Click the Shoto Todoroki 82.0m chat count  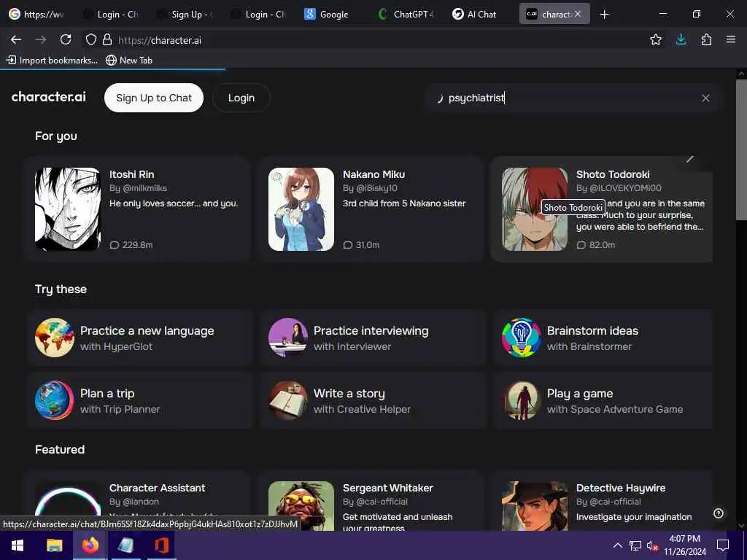click(x=596, y=245)
